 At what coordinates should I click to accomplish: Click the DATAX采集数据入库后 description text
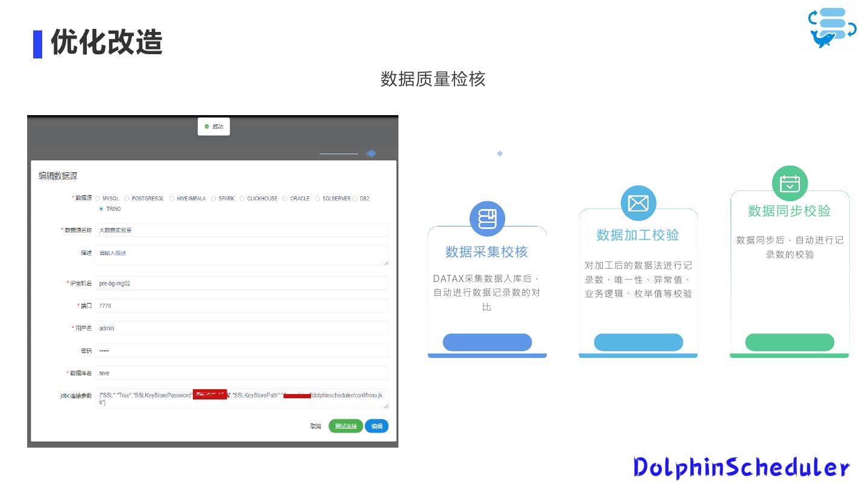coord(487,293)
